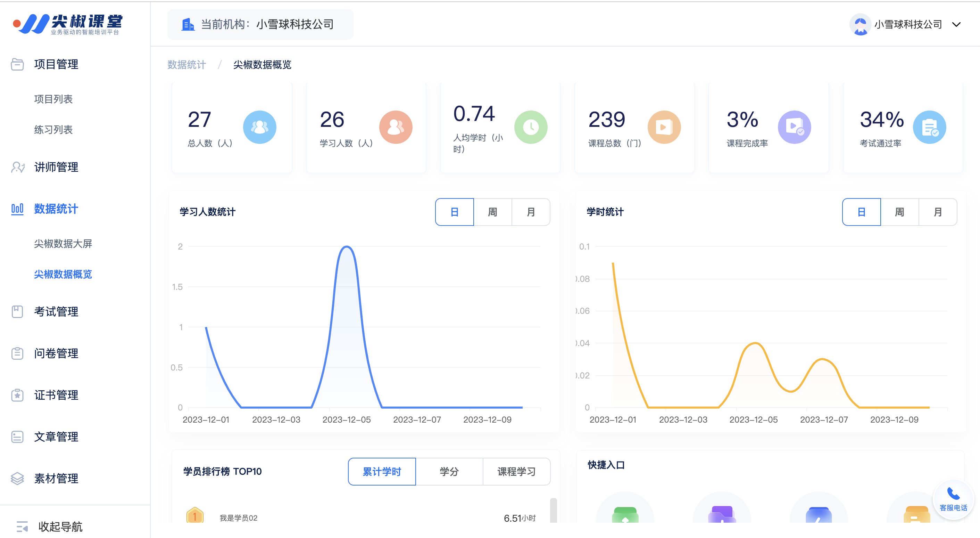Switch ranking to 累计学时
The image size is (980, 538).
click(382, 472)
